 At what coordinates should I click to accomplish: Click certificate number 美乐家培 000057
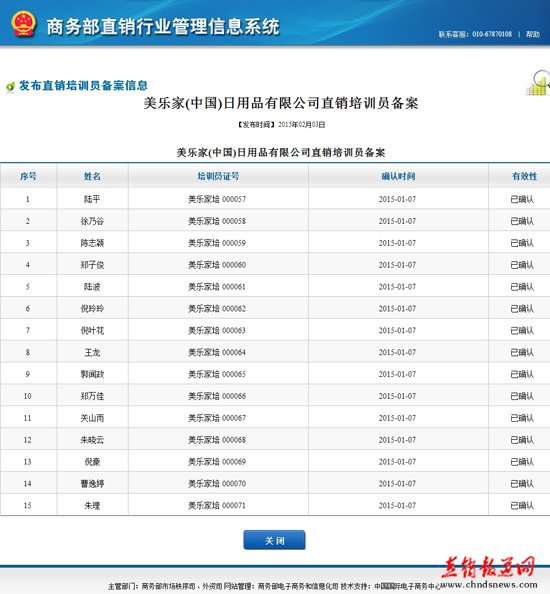(x=217, y=199)
